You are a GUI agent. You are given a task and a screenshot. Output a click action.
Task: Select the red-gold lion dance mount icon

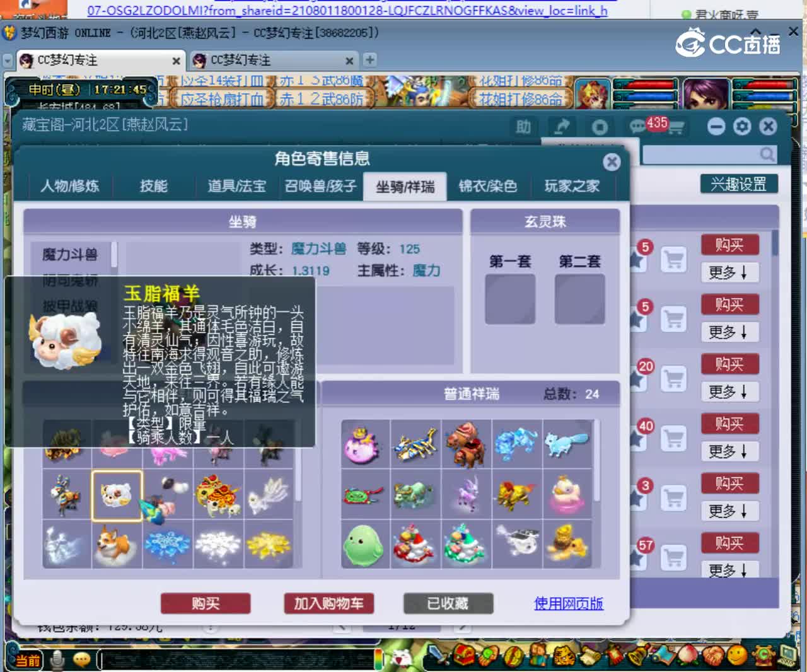tap(218, 495)
